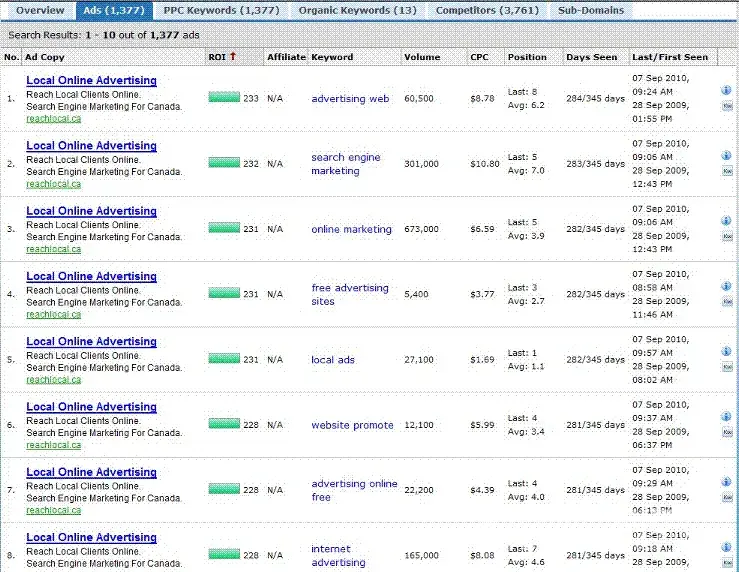The image size is (739, 572).
Task: Click Kw icon for local ads row
Action: pyautogui.click(x=726, y=367)
